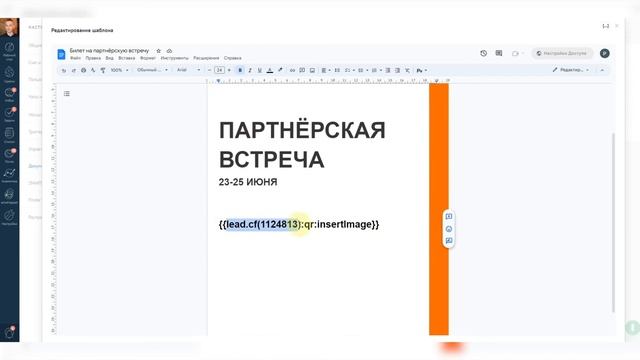Viewport: 640px width, 360px height.
Task: Suggest edits from floating side panel
Action: 449,241
